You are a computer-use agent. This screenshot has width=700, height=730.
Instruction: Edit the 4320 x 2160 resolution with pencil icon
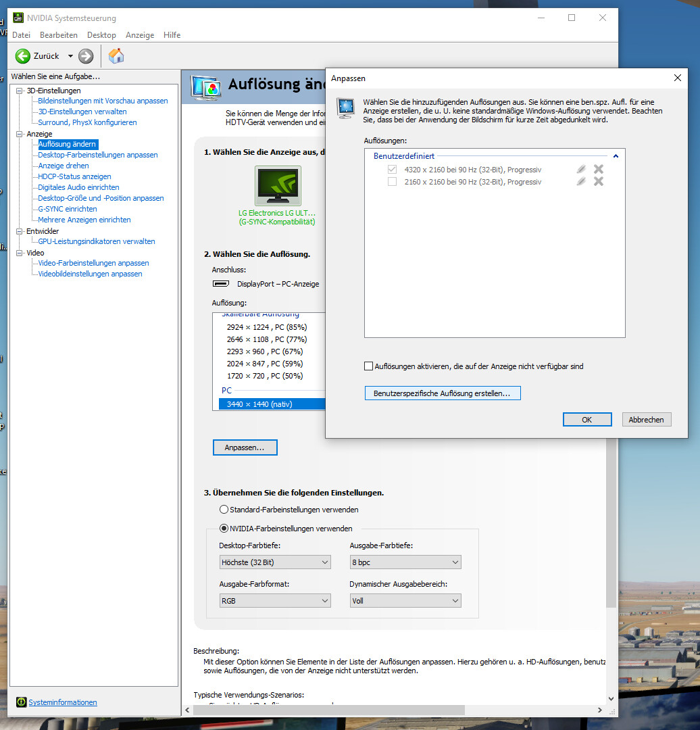581,170
